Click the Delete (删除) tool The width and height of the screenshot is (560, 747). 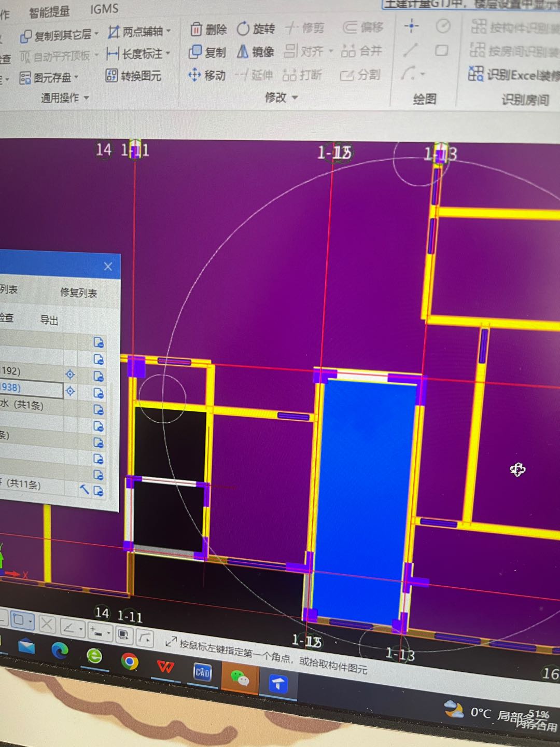pyautogui.click(x=208, y=30)
